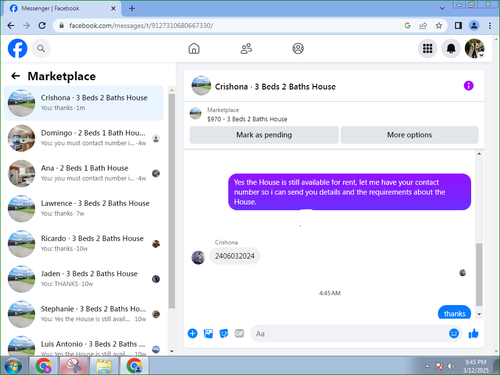Click Marketplace listing $970 link in chat header
The height and width of the screenshot is (375, 500).
click(247, 119)
